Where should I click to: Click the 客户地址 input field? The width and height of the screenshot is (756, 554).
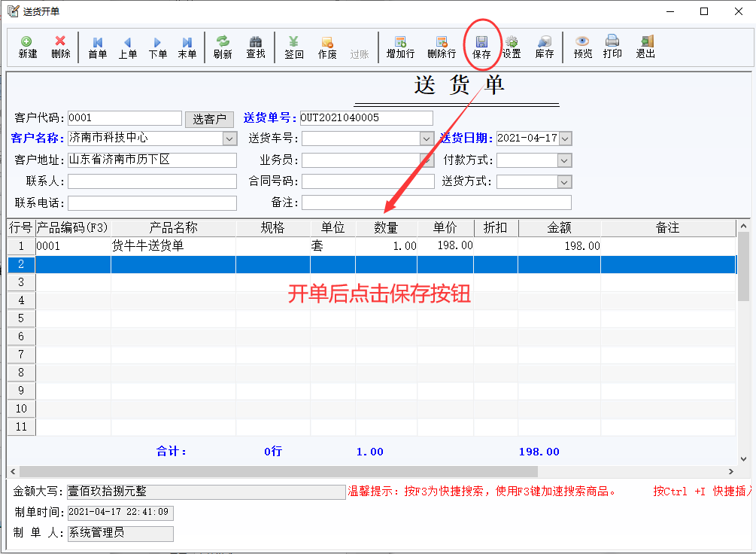pyautogui.click(x=153, y=160)
